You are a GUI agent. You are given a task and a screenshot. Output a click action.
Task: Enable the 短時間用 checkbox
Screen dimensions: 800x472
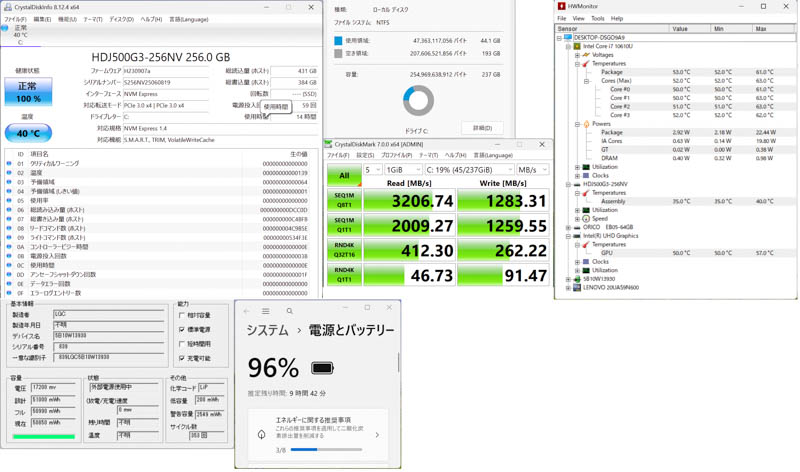(x=182, y=343)
